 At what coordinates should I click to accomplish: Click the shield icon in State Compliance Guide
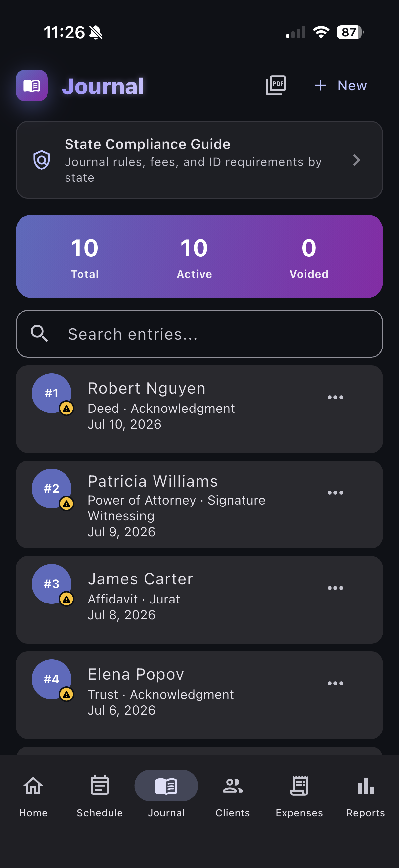[x=42, y=160]
